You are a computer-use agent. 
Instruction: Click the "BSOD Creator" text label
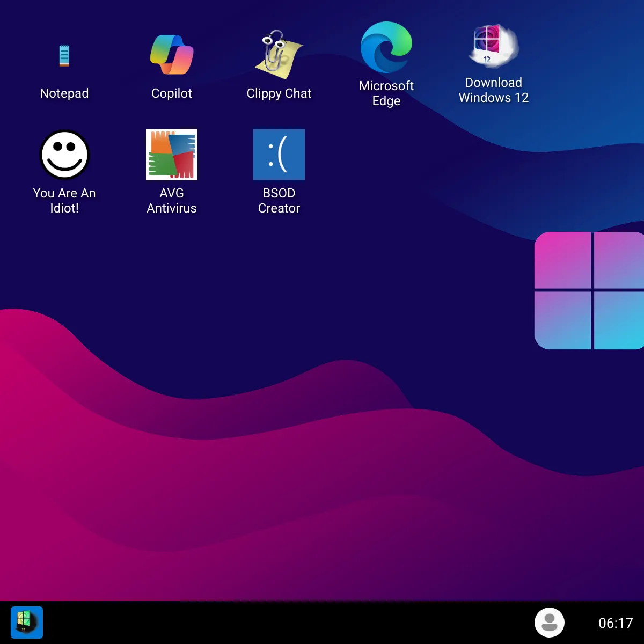click(279, 201)
